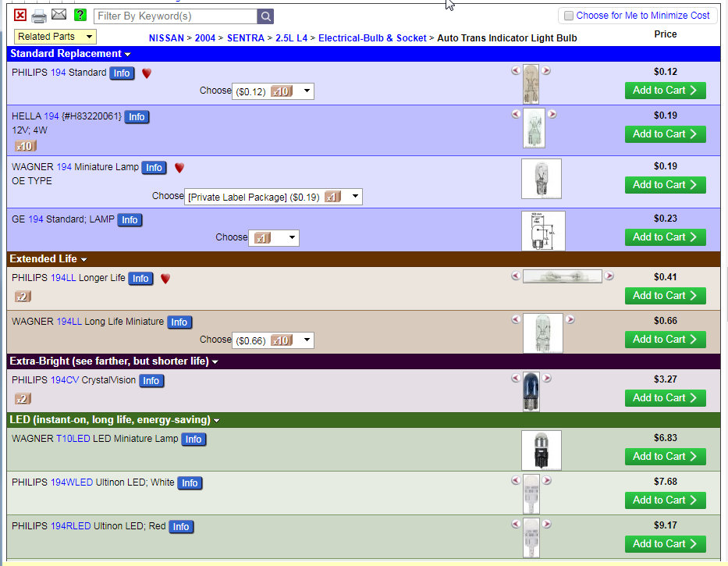Open the T10LED part number link
The width and height of the screenshot is (728, 566).
coord(73,439)
